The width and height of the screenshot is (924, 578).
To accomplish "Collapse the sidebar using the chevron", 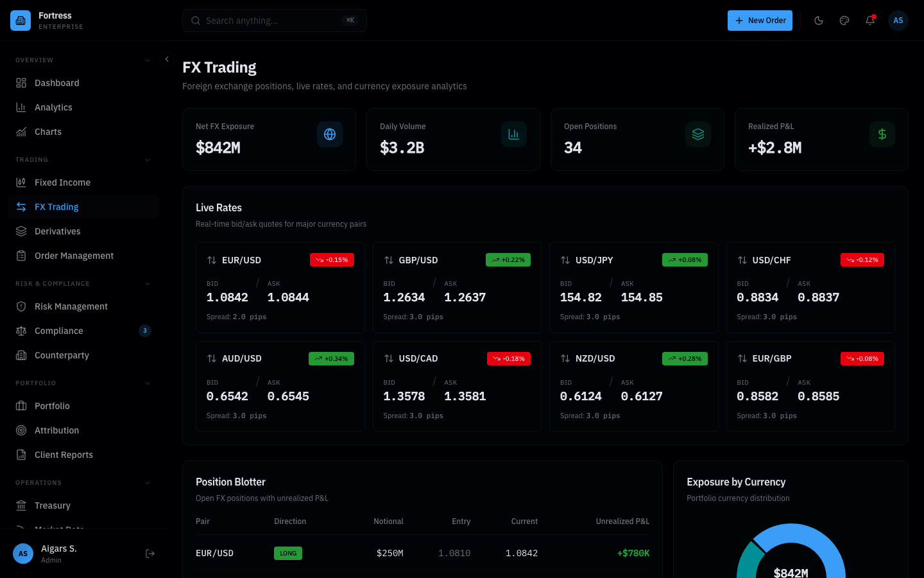I will [x=167, y=58].
